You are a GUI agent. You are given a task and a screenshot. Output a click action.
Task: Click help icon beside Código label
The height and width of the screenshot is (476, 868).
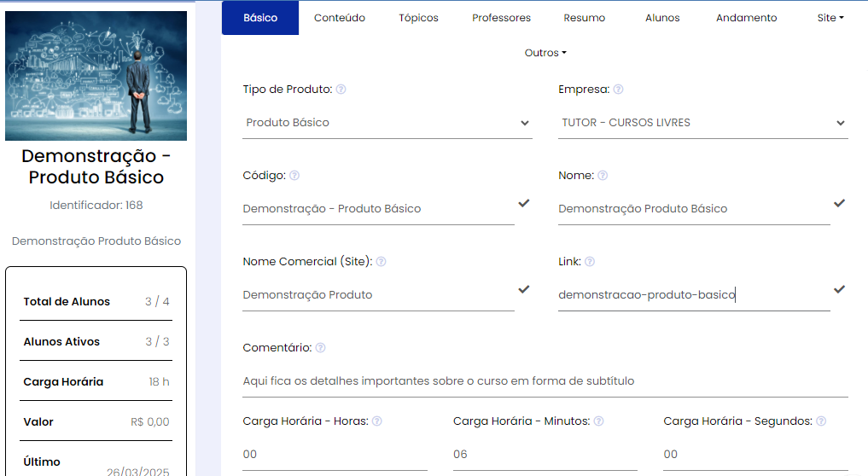[294, 176]
